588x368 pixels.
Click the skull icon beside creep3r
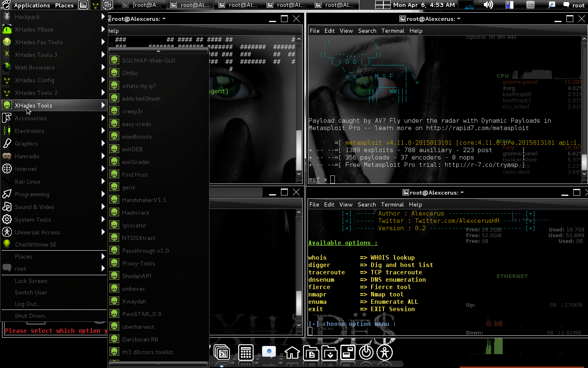pos(114,111)
